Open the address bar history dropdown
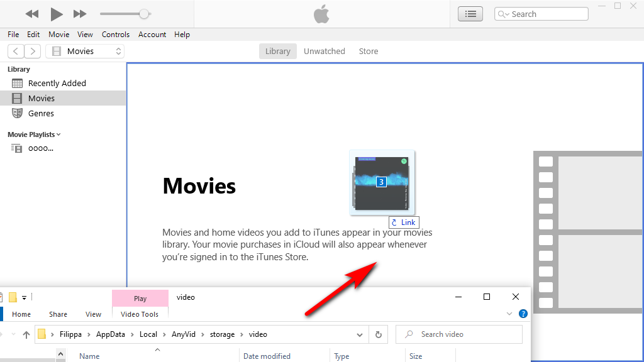644x362 pixels. pyautogui.click(x=360, y=334)
